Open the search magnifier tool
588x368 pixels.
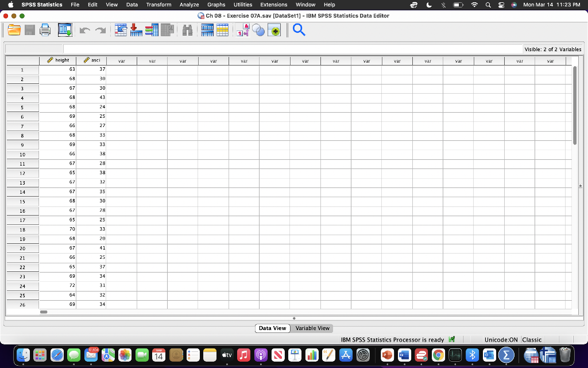298,29
